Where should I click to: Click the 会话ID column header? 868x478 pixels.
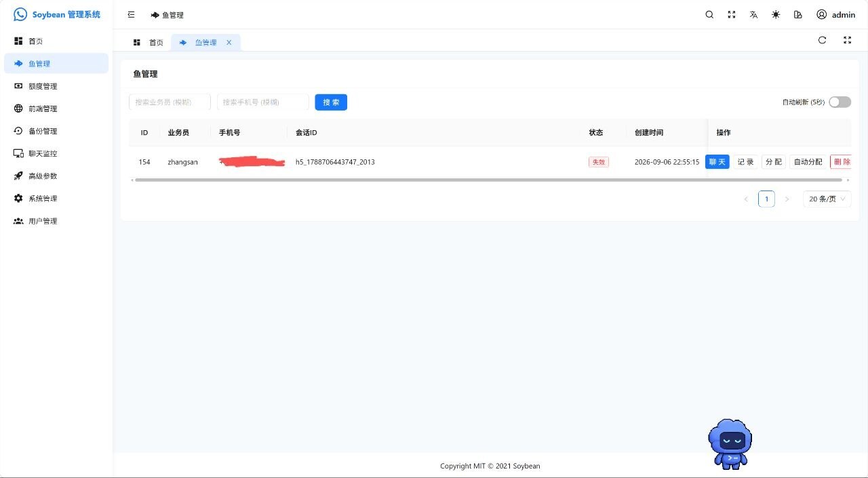click(307, 132)
